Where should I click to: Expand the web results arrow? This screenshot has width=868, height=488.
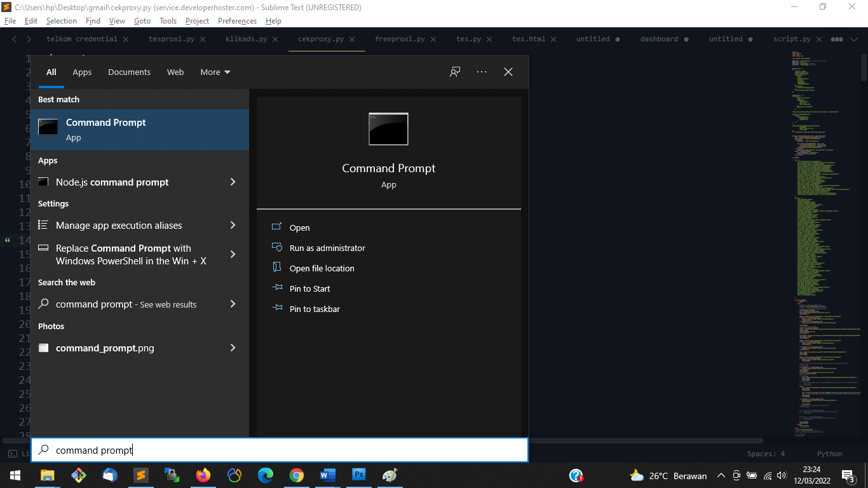coord(233,304)
